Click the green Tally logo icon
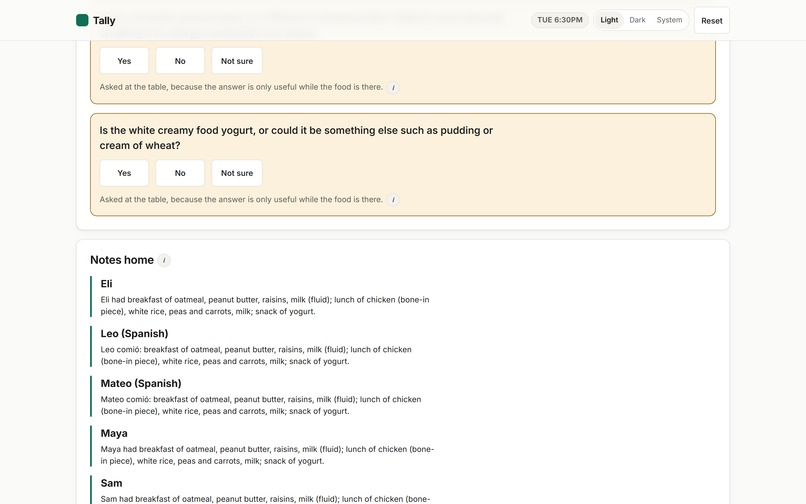Viewport: 806px width, 504px height. tap(82, 20)
